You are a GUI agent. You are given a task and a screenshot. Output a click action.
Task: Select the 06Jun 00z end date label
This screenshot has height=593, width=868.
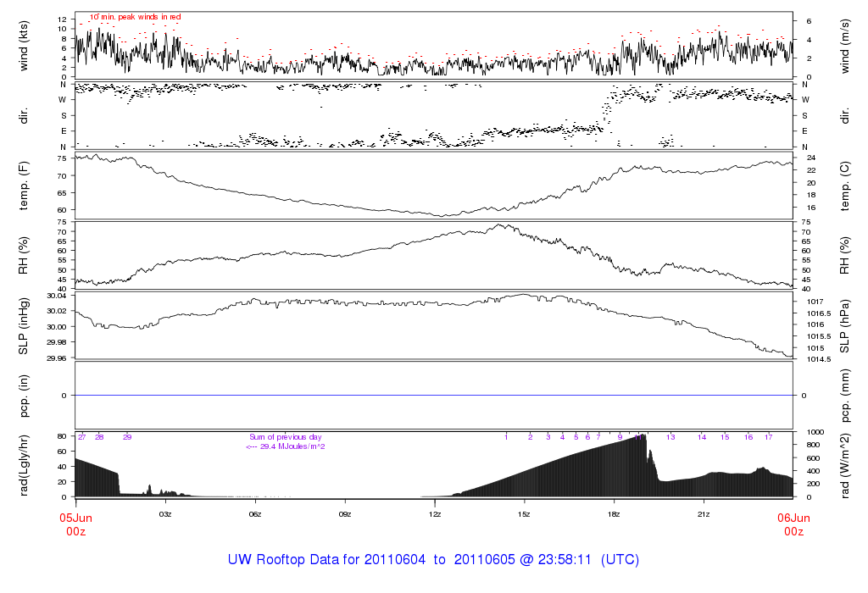793,524
